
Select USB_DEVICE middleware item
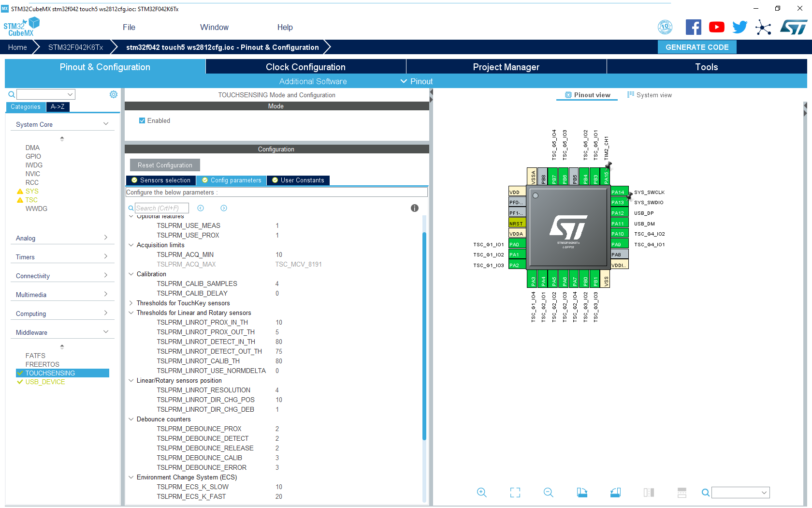[45, 382]
